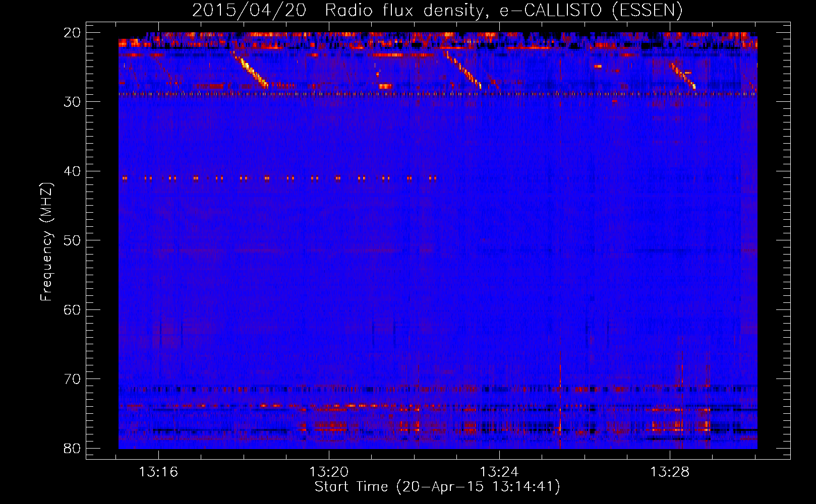This screenshot has width=816, height=504.
Task: Click the 60 frequency tick label
Action: (72, 309)
